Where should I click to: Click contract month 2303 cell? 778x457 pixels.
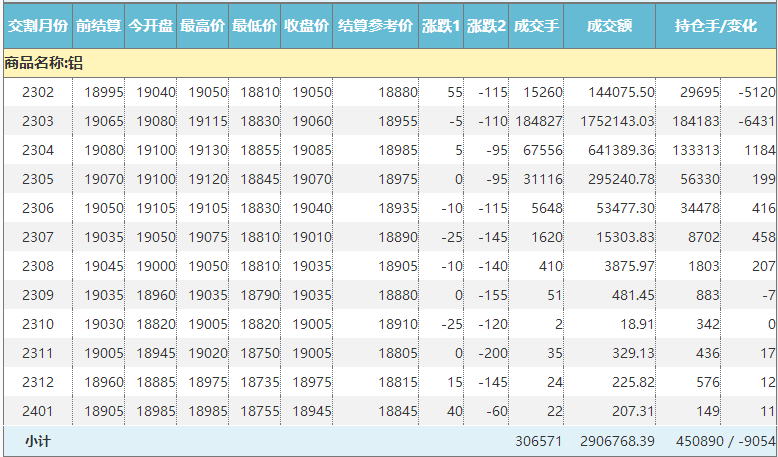point(37,121)
